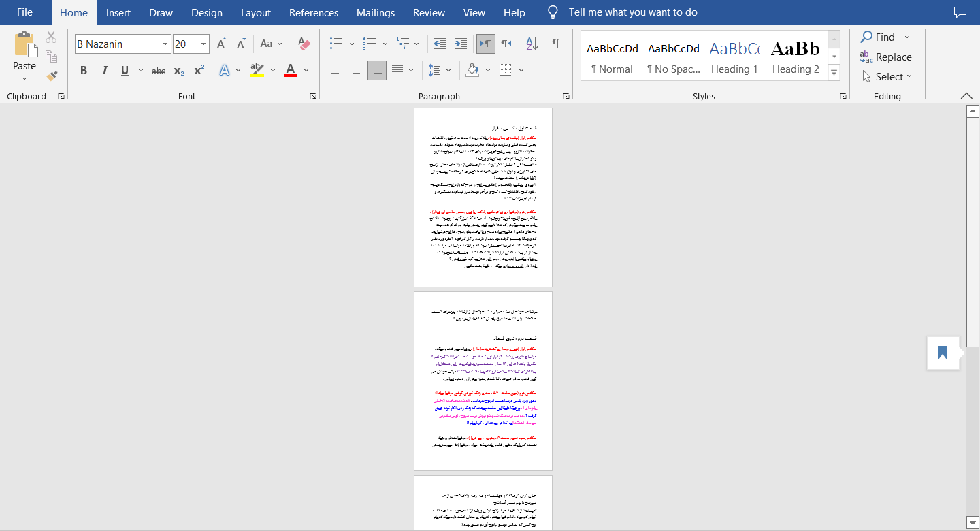Viewport: 980px width, 531px height.
Task: Clear all formatting with the eraser icon
Action: point(304,44)
